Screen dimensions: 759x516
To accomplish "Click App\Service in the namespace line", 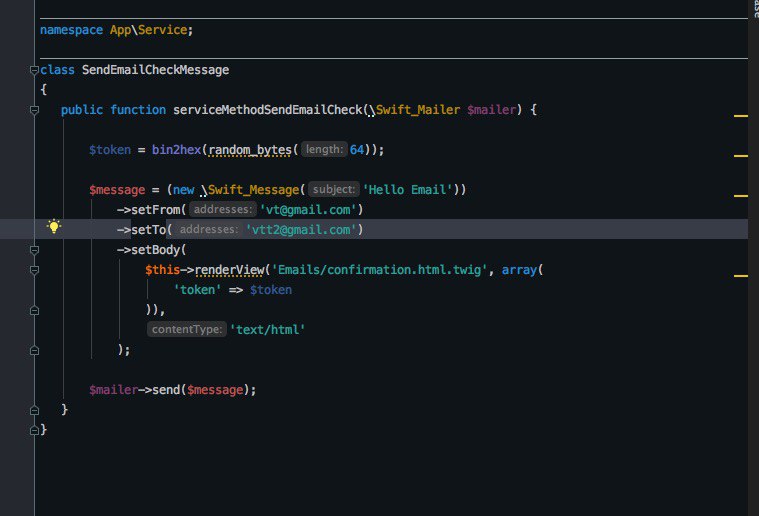I will click(148, 30).
